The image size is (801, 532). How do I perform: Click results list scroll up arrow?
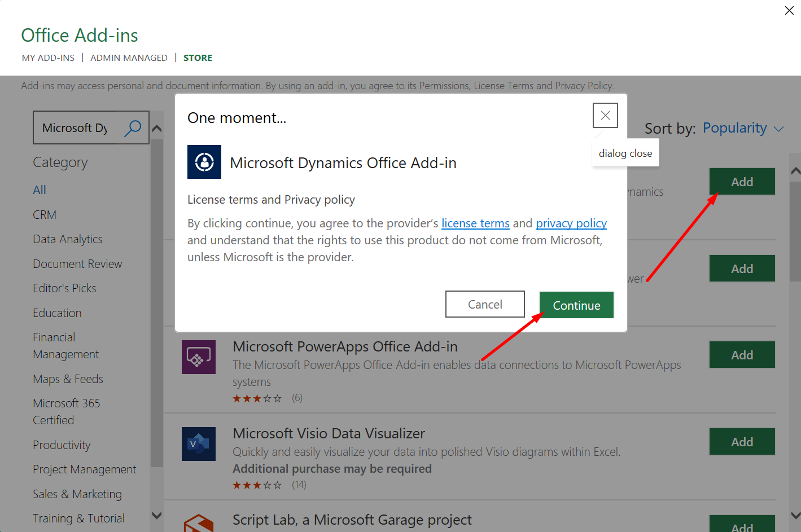[x=795, y=171]
